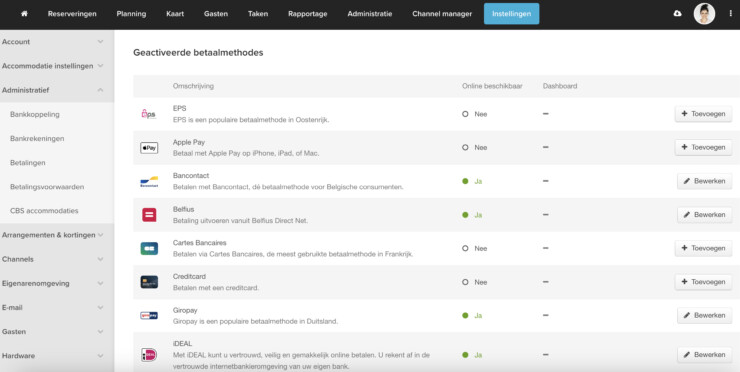This screenshot has height=372, width=740.
Task: Open the Reserveringen menu
Action: pos(72,14)
